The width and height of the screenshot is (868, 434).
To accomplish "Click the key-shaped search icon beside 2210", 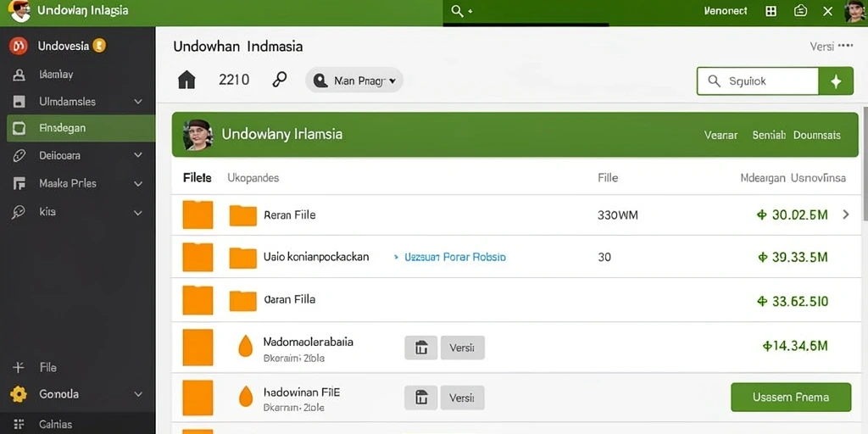I will click(x=279, y=81).
